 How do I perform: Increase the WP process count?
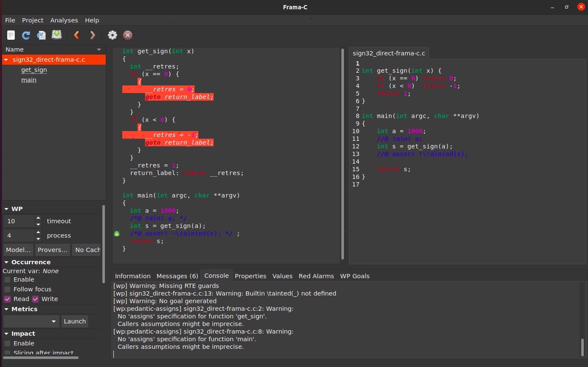point(38,233)
